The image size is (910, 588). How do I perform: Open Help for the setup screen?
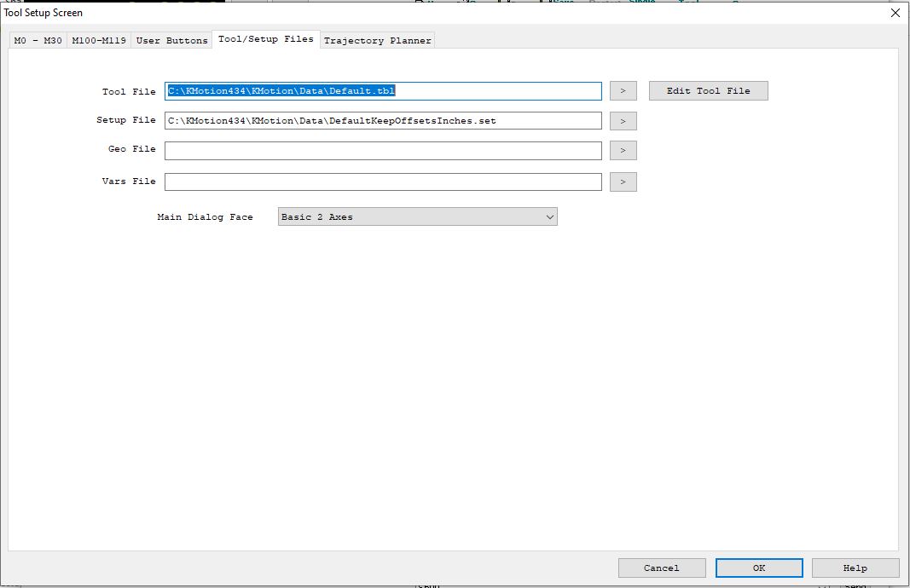855,568
